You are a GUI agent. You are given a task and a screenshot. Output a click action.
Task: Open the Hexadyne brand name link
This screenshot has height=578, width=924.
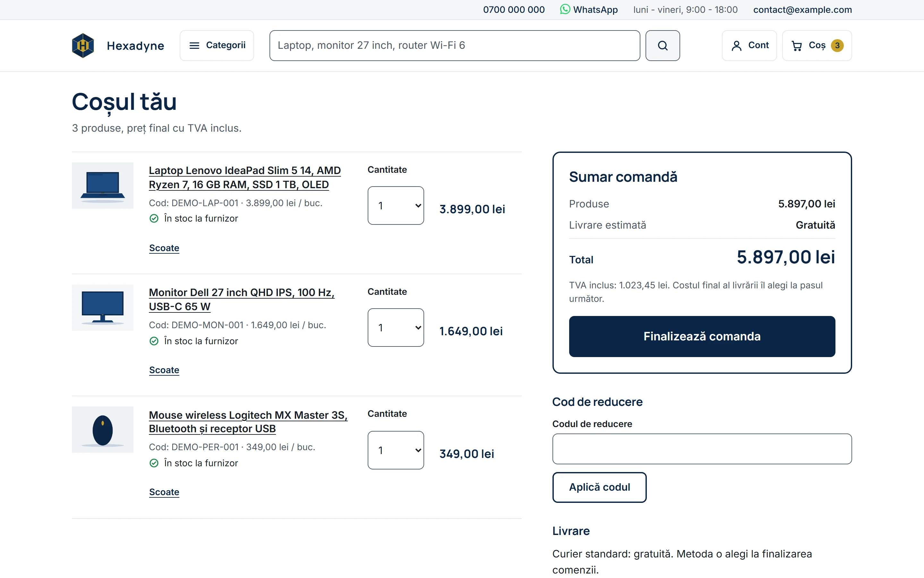[x=135, y=46]
